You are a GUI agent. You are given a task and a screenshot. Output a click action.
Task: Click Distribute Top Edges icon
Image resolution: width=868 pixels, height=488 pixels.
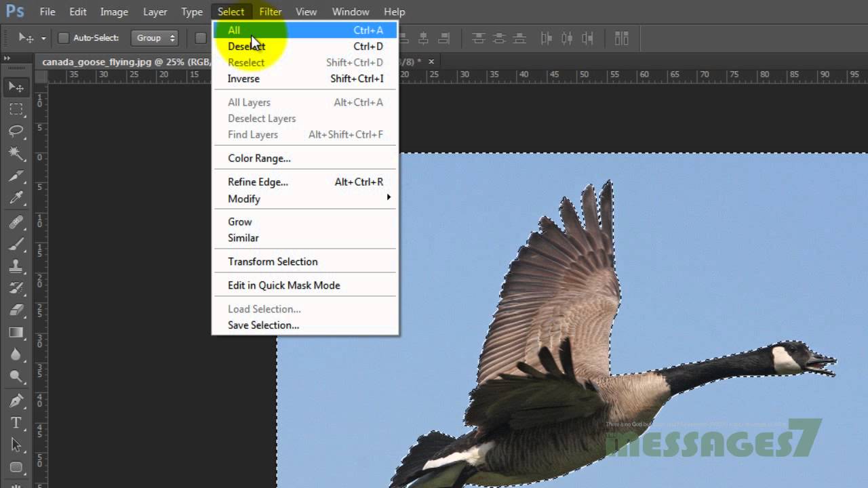479,38
